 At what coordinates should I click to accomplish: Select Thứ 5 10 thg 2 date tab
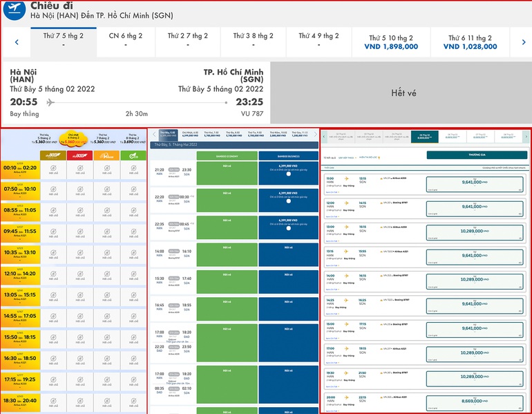(x=391, y=41)
